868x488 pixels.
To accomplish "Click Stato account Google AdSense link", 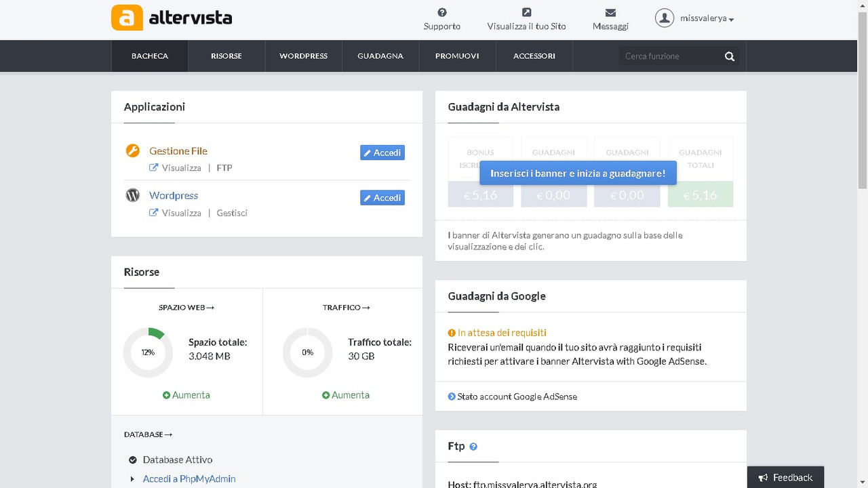I will (x=513, y=396).
